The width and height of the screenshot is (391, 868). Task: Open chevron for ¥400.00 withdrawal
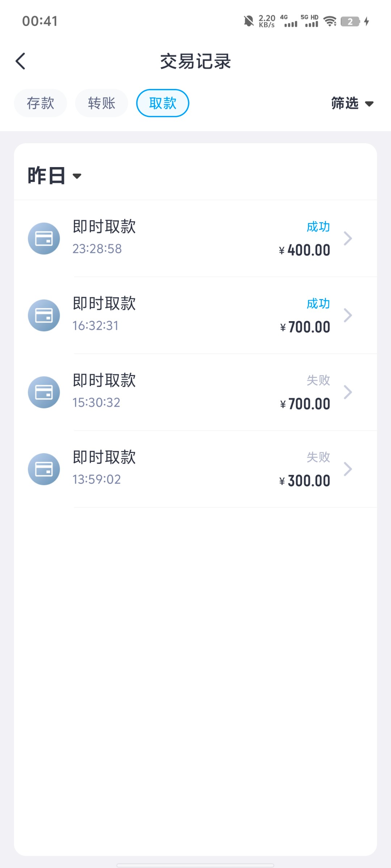pos(348,239)
